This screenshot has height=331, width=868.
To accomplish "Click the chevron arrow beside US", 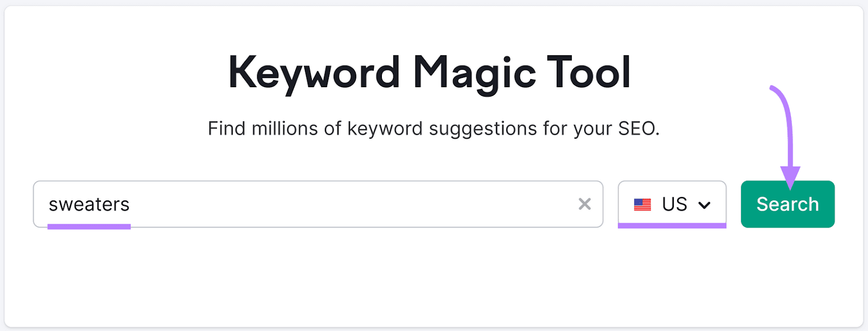I will tap(705, 204).
